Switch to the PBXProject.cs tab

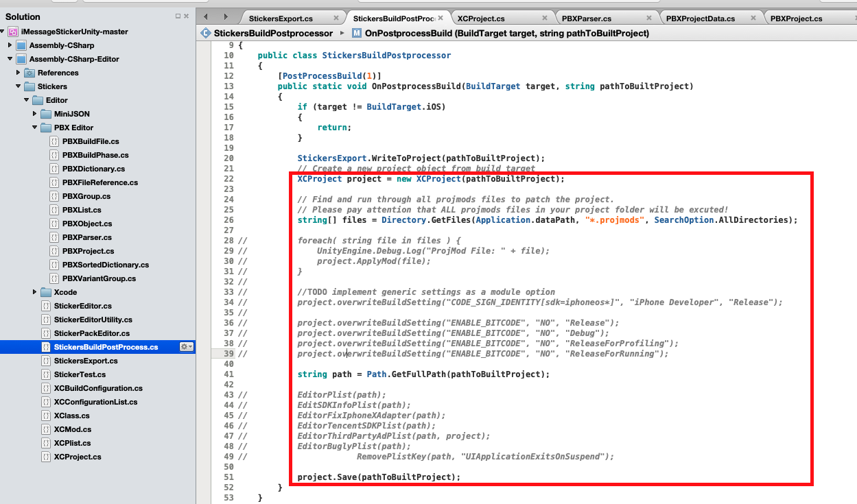(810, 19)
